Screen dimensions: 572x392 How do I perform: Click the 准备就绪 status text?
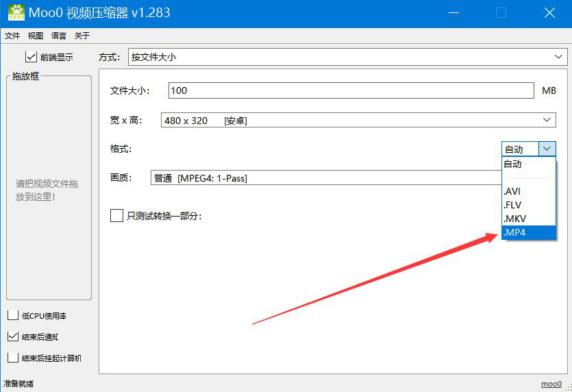click(18, 384)
